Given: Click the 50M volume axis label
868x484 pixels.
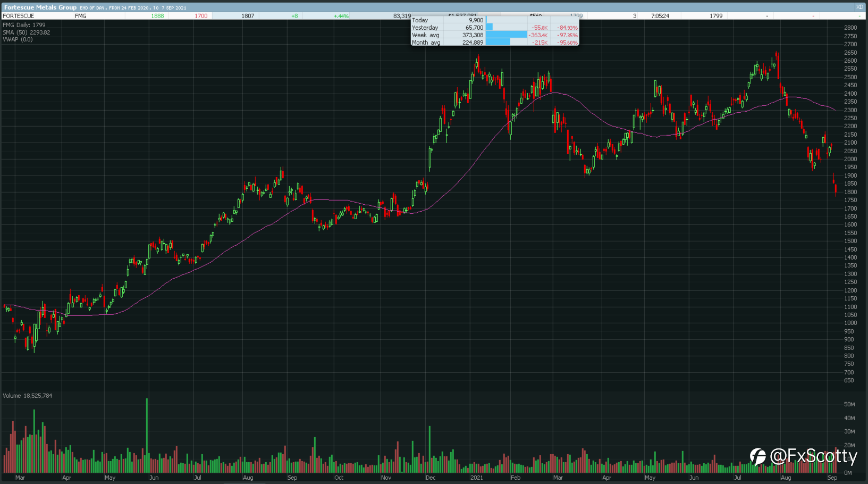Looking at the screenshot, I should point(849,404).
